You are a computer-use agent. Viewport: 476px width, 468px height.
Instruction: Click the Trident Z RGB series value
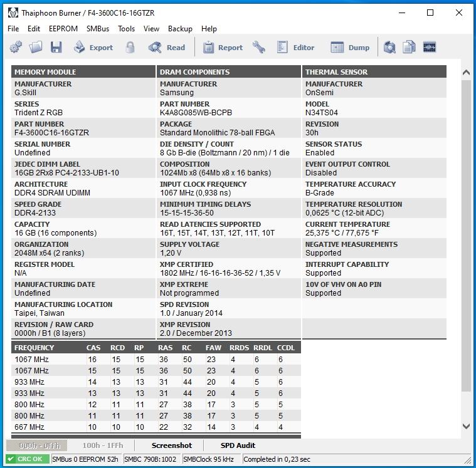tap(38, 113)
